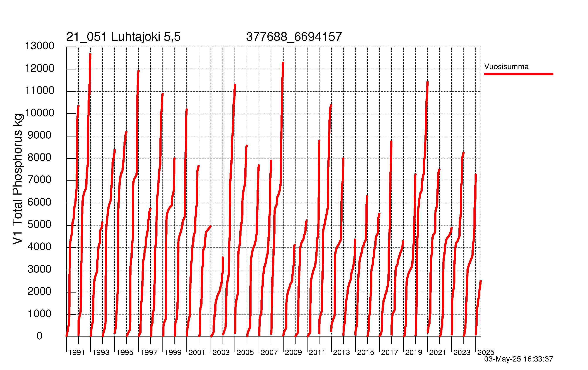Click y-axis value 5000
588x370 pixels.
[x=40, y=225]
